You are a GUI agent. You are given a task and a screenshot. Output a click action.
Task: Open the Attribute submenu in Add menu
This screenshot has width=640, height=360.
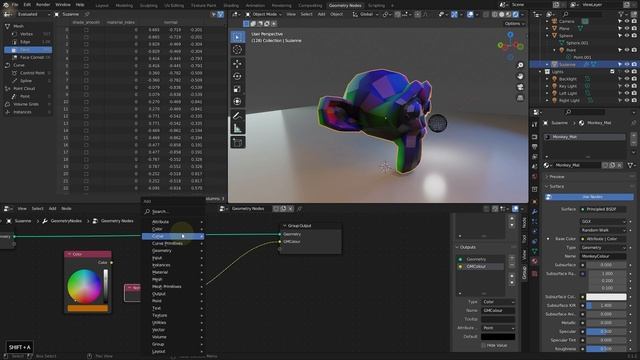pos(173,222)
